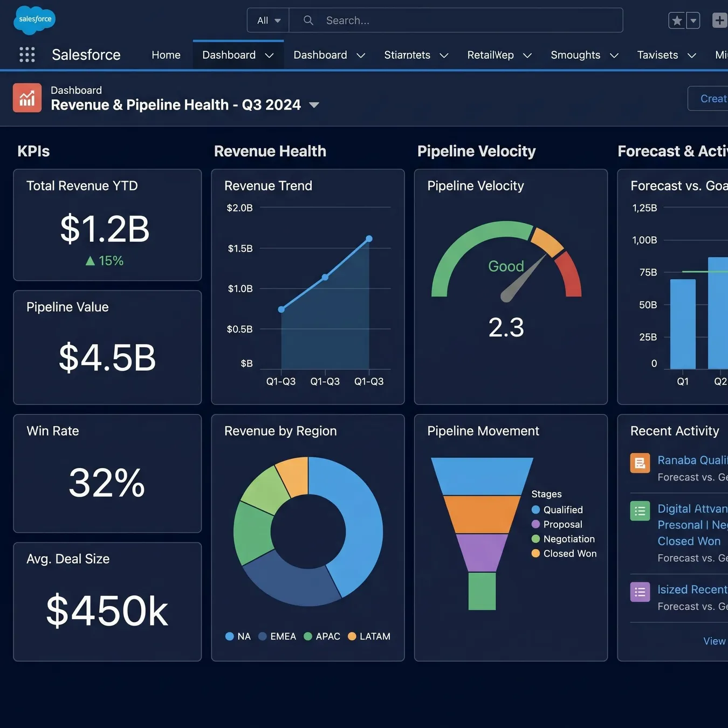Screen dimensions: 728x728
Task: Click the green bottom funnel segment
Action: [482, 591]
